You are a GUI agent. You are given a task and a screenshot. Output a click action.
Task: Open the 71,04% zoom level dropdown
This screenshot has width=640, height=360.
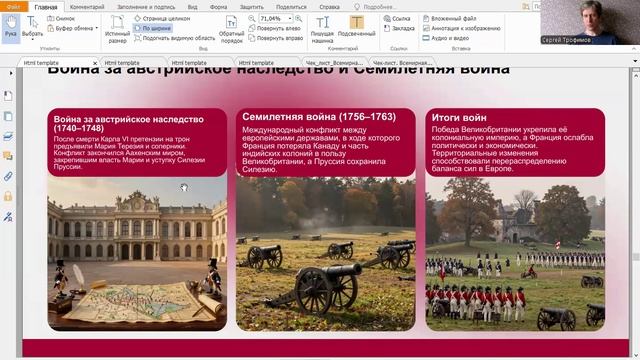point(290,18)
